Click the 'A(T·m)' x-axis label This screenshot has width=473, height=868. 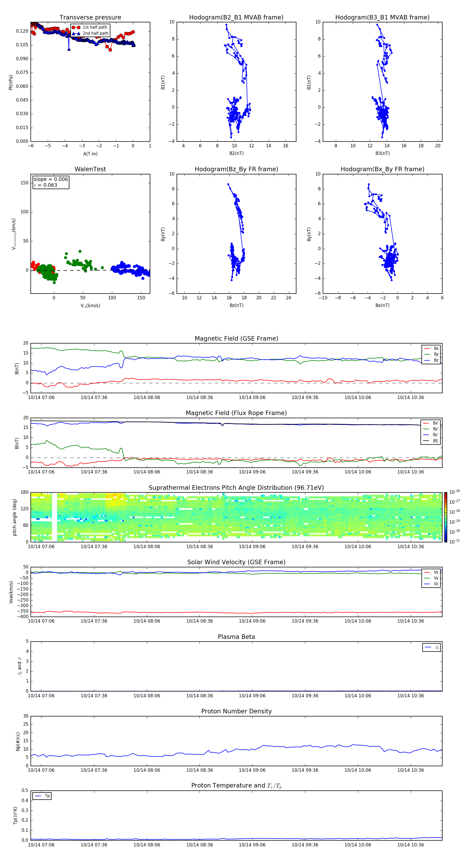pos(90,154)
